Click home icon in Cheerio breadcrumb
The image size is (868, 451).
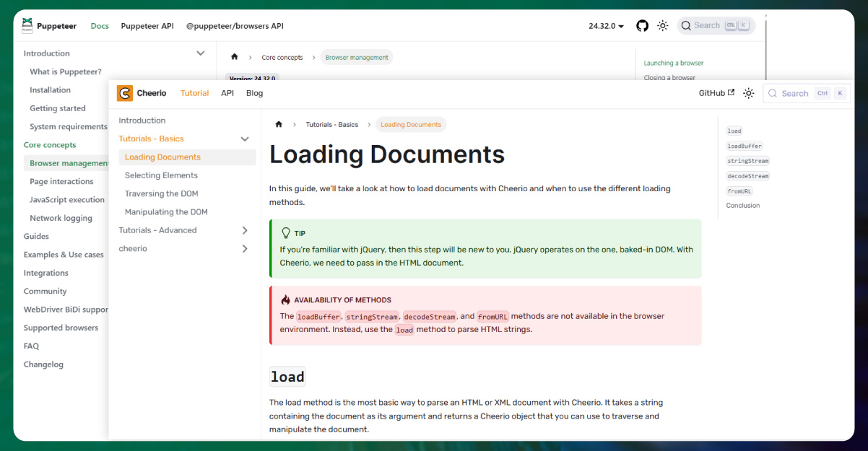pos(279,125)
